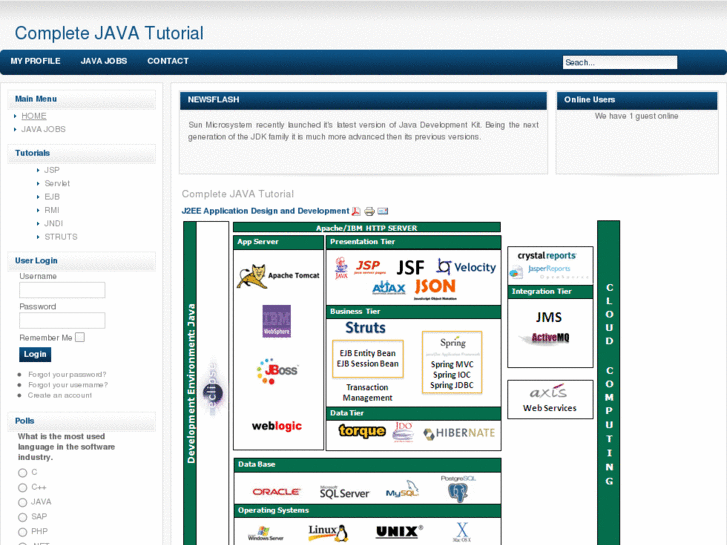The height and width of the screenshot is (545, 727).
Task: Click the Struts logo in Business Tier
Action: (x=365, y=327)
